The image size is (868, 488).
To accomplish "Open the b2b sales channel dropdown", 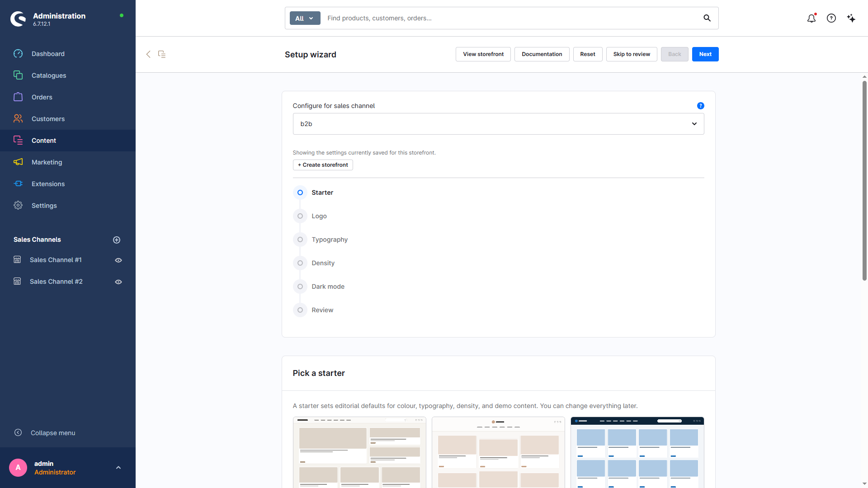I will pos(498,124).
